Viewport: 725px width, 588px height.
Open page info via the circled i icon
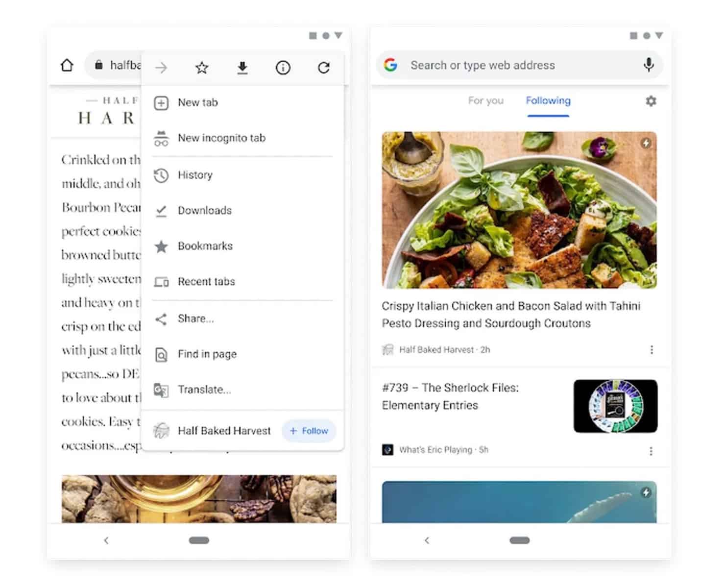(283, 68)
